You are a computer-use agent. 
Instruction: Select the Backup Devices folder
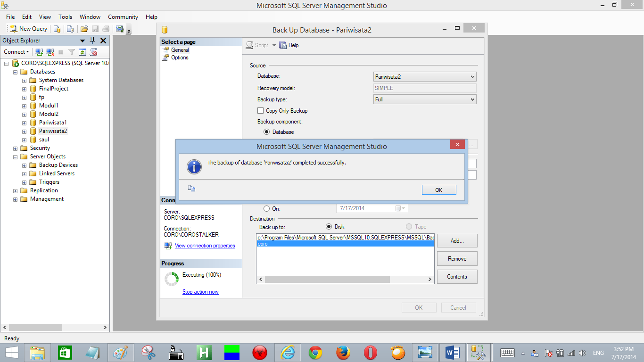tap(58, 165)
